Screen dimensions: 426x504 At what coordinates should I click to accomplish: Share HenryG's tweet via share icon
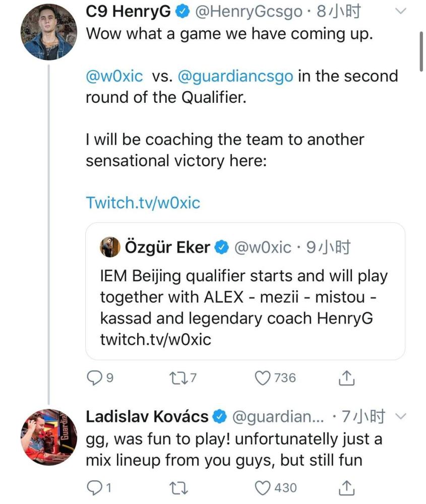346,377
